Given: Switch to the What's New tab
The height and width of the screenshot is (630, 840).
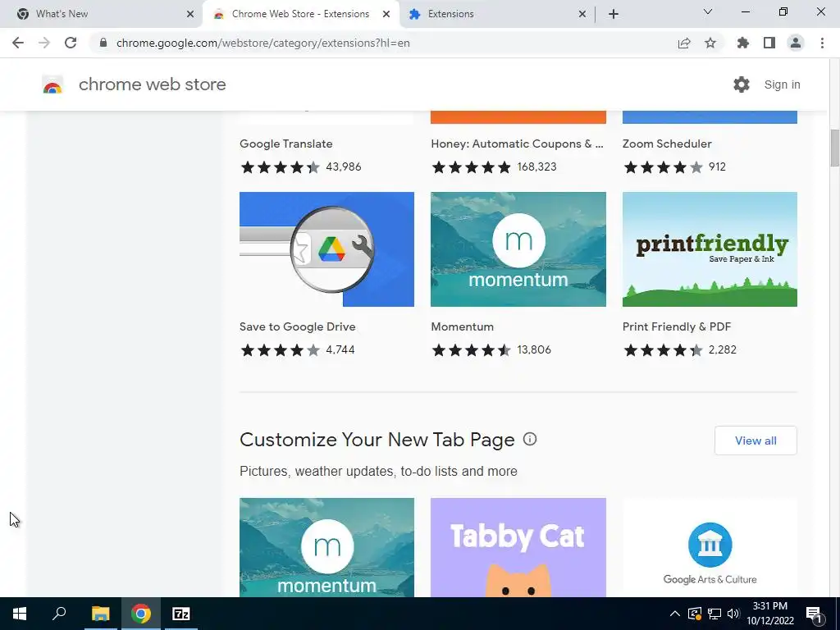Looking at the screenshot, I should [102, 14].
